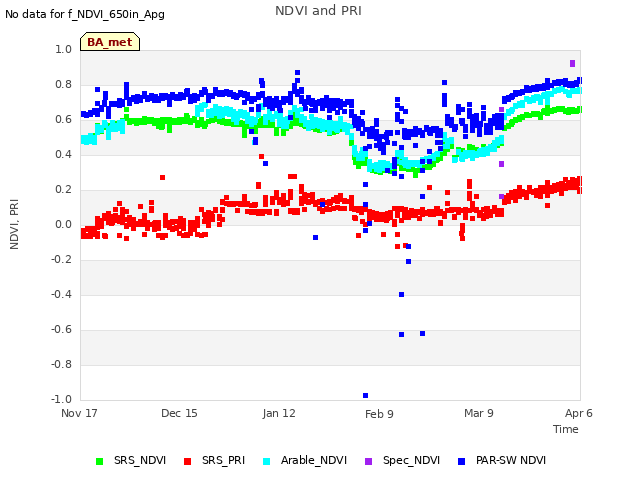The height and width of the screenshot is (480, 640).
Task: Click the -1.0 y-axis tick label
Action: click(61, 399)
